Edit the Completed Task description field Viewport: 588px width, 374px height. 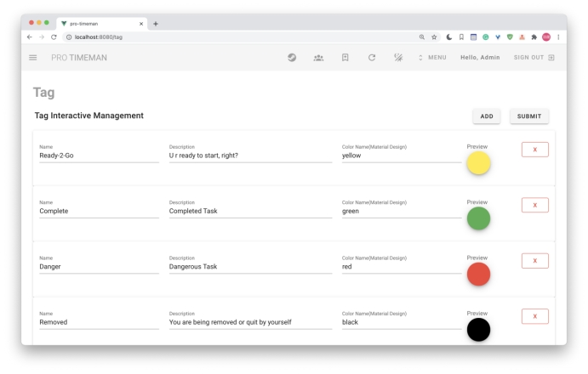[250, 211]
